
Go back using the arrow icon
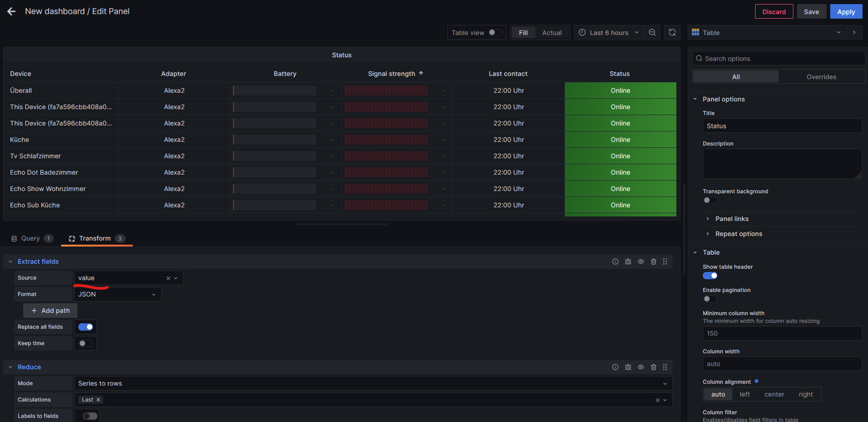pyautogui.click(x=11, y=11)
